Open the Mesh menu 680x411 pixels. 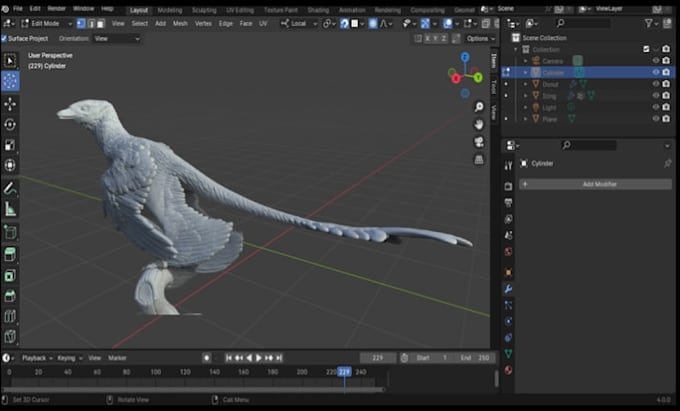click(x=180, y=23)
